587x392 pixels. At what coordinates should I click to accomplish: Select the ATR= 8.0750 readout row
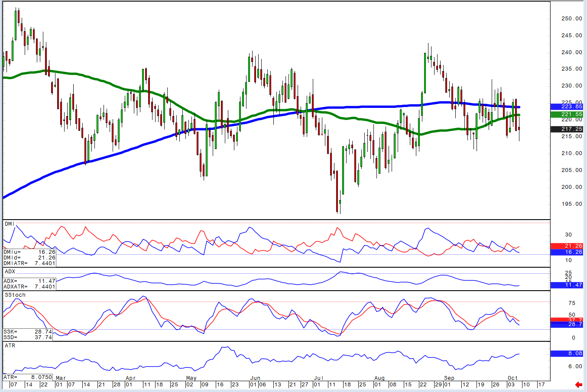point(28,377)
